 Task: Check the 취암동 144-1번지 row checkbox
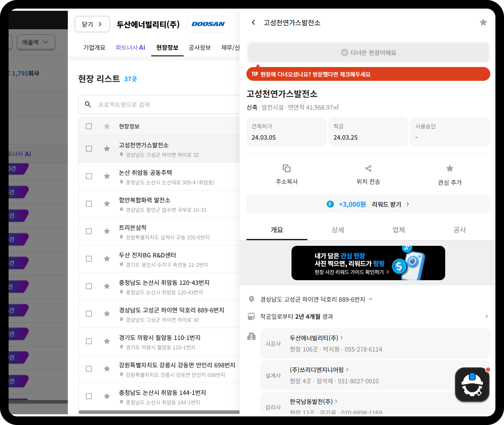pos(89,396)
